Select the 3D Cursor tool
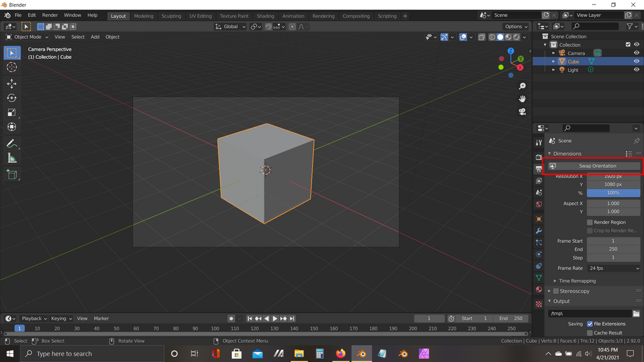Screen dimensions: 644x362 coord(12,67)
